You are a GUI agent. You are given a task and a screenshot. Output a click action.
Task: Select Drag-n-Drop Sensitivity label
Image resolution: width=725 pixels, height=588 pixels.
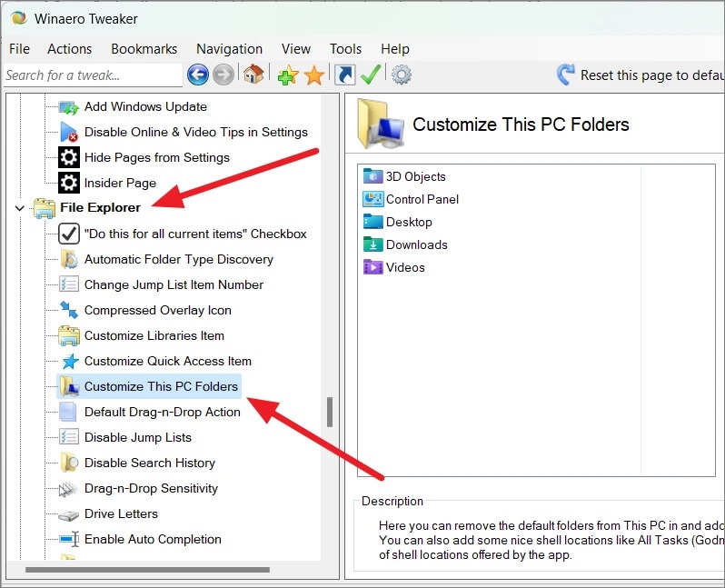[x=151, y=488]
